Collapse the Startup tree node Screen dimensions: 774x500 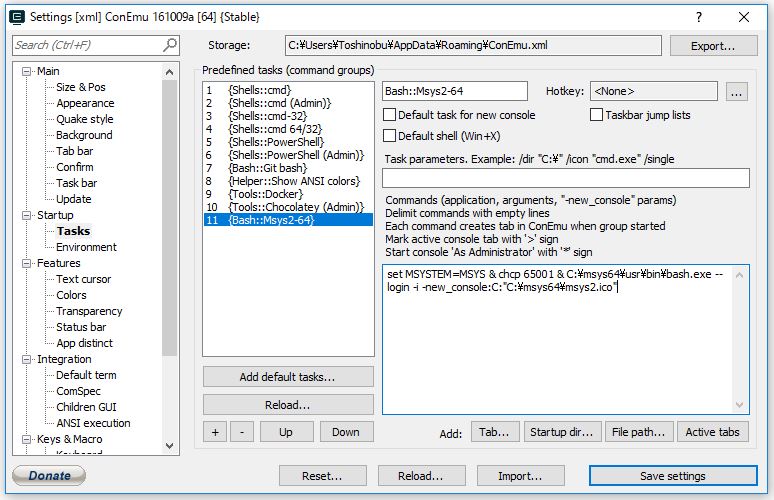pos(26,215)
